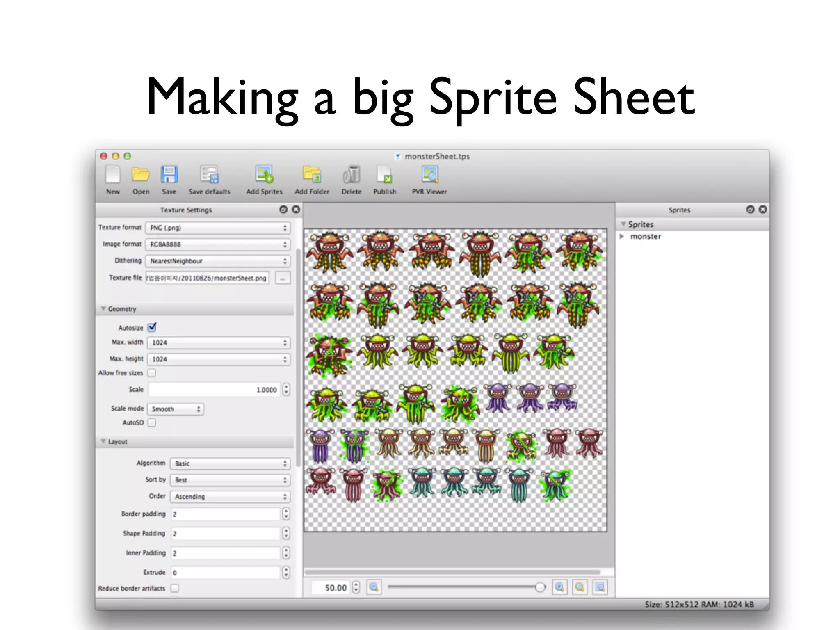Publish the sprite sheet with the Publish icon
This screenshot has height=630, width=840.
tap(385, 175)
